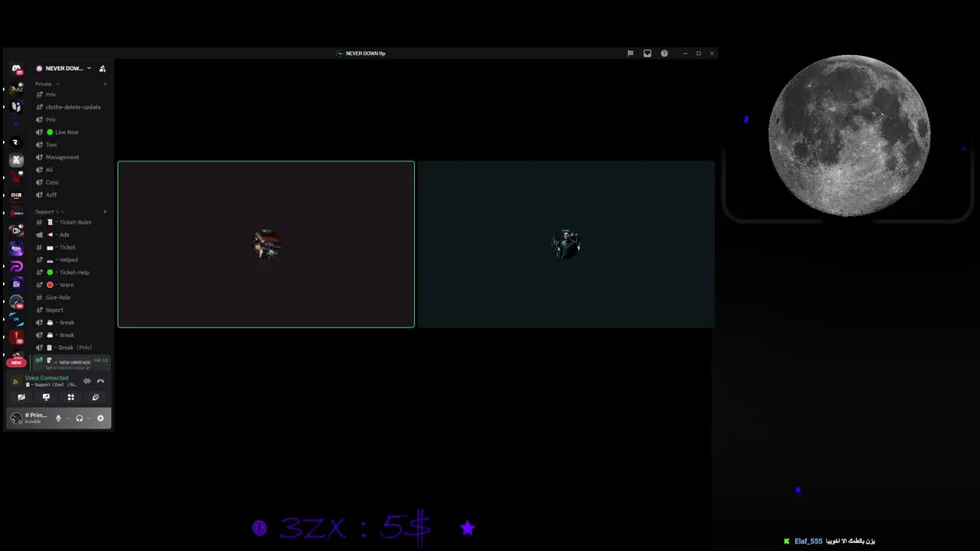
Task: Click voice connection signal icon beside Voice Connected
Action: click(x=15, y=381)
